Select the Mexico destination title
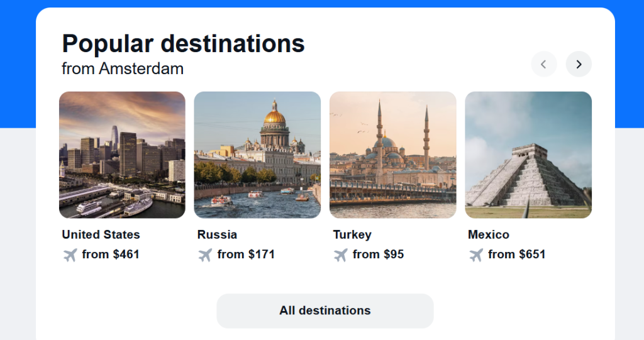 [x=489, y=234]
